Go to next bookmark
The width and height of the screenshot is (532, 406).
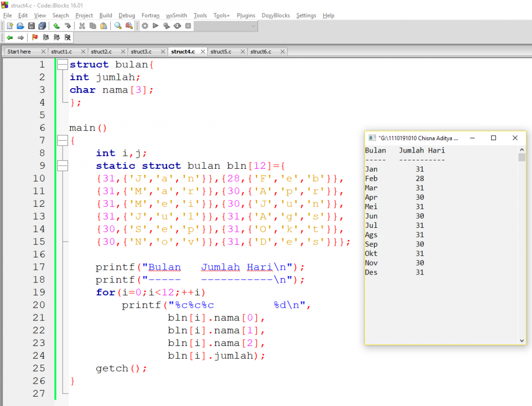pos(57,37)
